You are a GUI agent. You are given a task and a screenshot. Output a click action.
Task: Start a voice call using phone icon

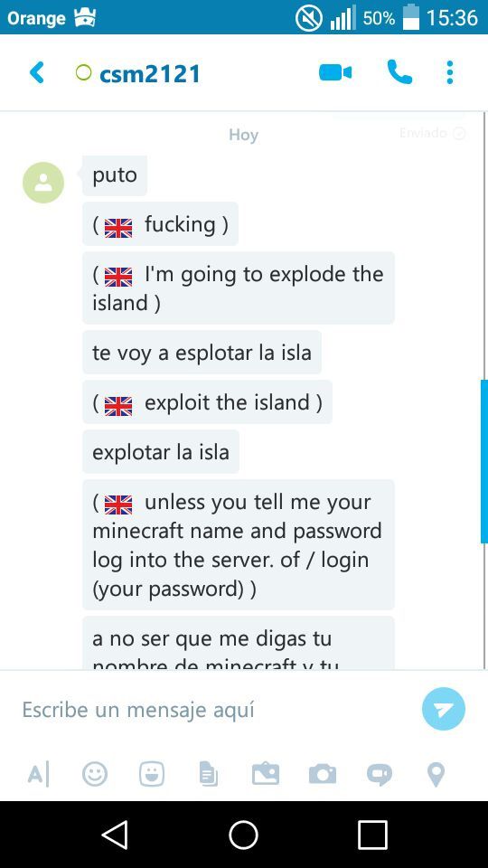point(399,72)
